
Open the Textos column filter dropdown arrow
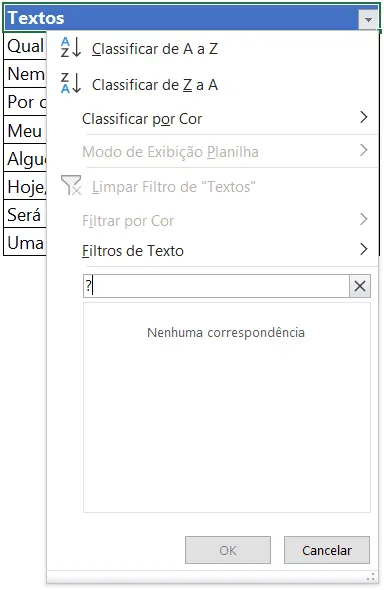click(368, 19)
